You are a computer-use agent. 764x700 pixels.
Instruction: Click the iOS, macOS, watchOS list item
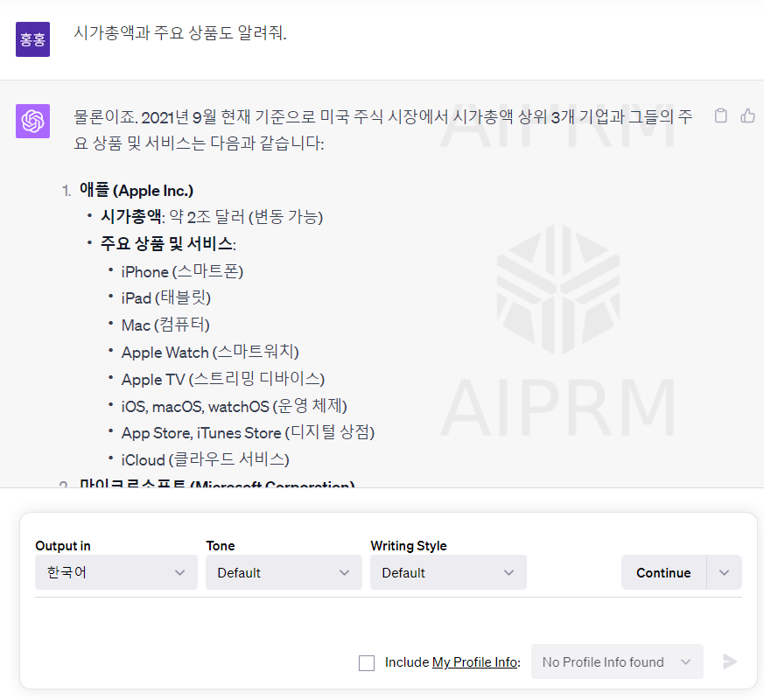coord(235,406)
